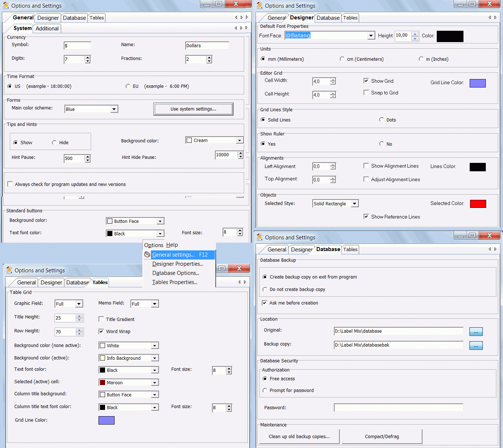Open Selected Style Solid Rectangle dropdown
The width and height of the screenshot is (503, 448).
point(355,204)
